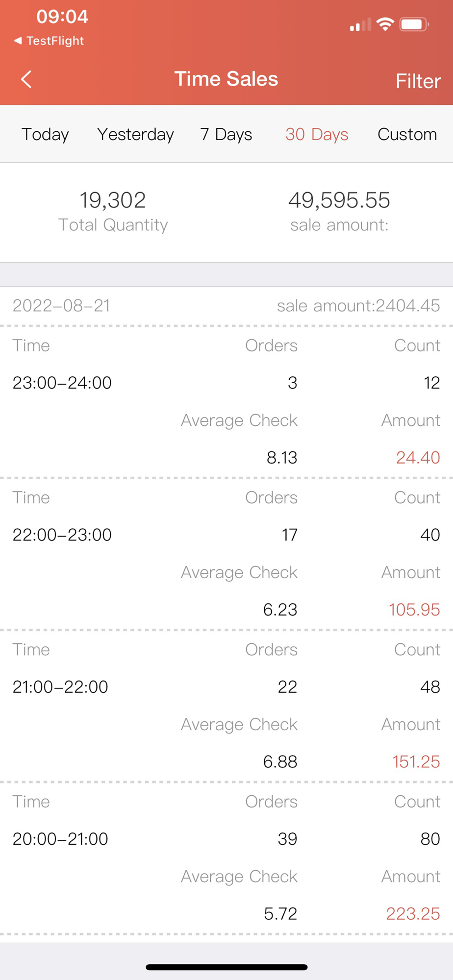The image size is (453, 980).
Task: Tap the 223.25 amount value
Action: tap(413, 913)
